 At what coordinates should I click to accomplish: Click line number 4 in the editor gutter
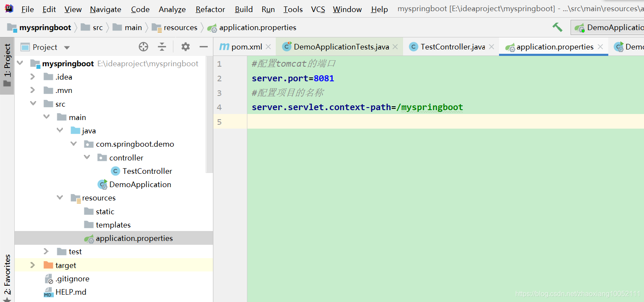219,107
